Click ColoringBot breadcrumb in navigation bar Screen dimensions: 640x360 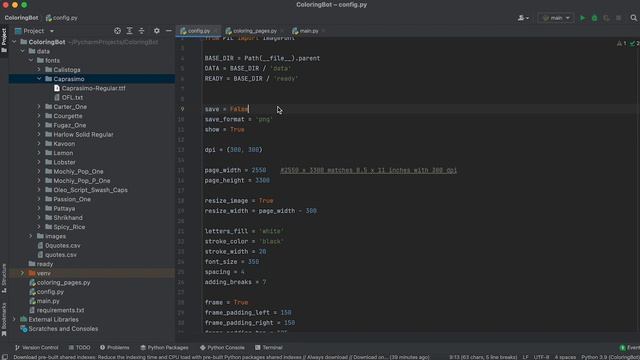click(x=21, y=18)
